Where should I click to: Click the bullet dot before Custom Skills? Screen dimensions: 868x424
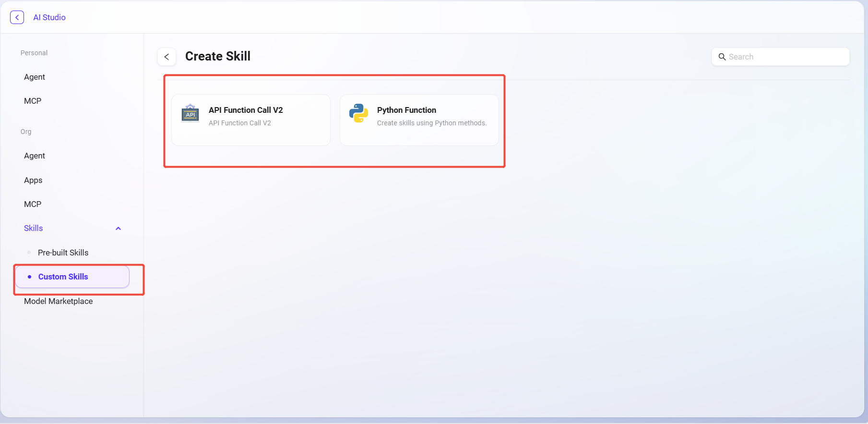coord(30,277)
